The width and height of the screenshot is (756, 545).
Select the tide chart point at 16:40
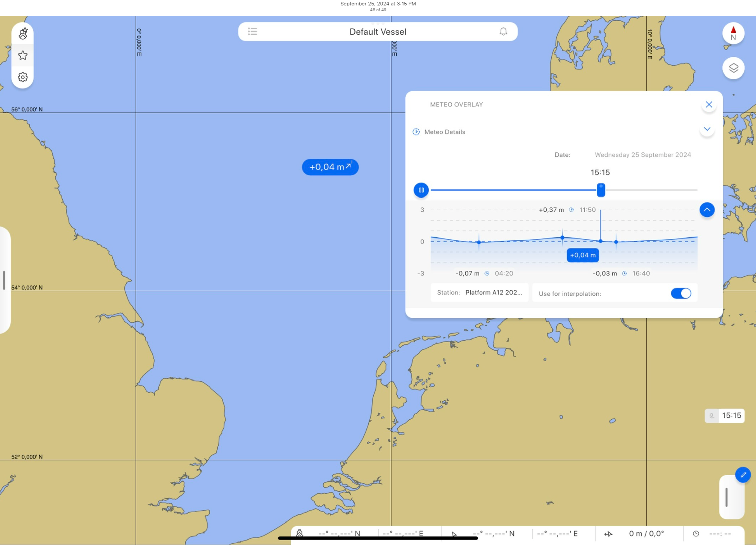(616, 242)
